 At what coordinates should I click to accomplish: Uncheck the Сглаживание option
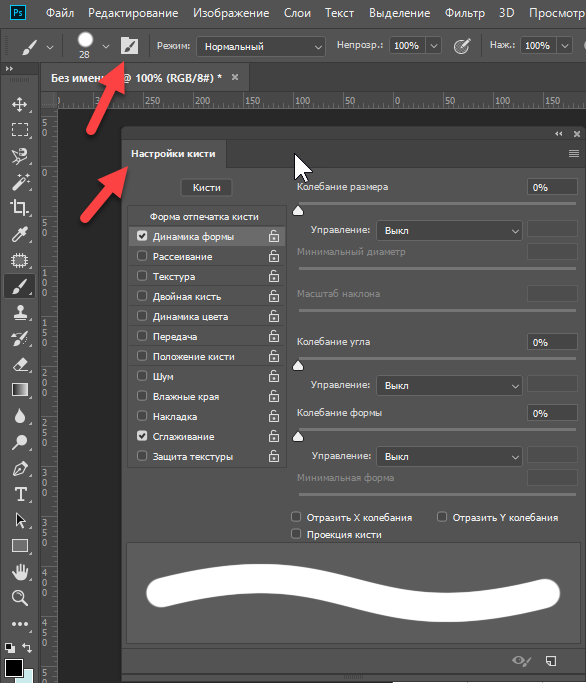pyautogui.click(x=142, y=436)
